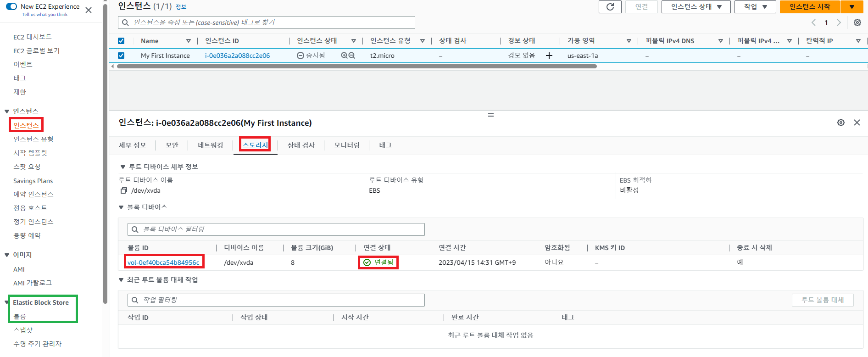Open AMI 카탈로그 in the sidebar
The image size is (868, 357).
tap(33, 283)
